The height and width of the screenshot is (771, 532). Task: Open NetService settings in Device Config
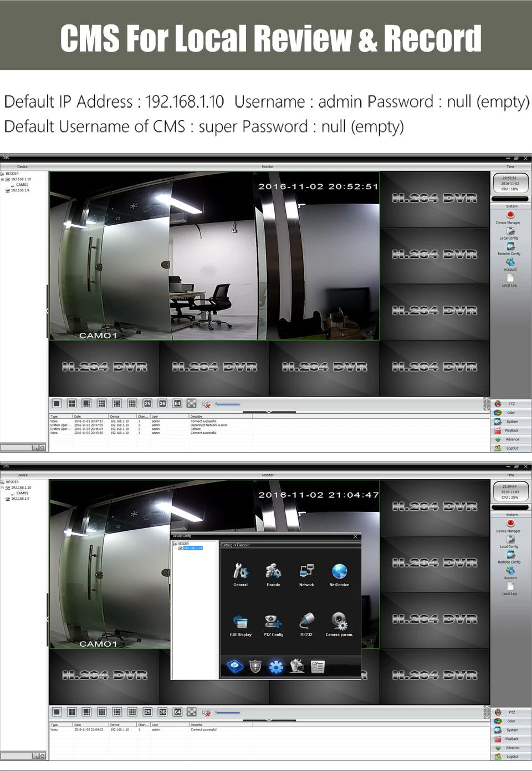(339, 574)
